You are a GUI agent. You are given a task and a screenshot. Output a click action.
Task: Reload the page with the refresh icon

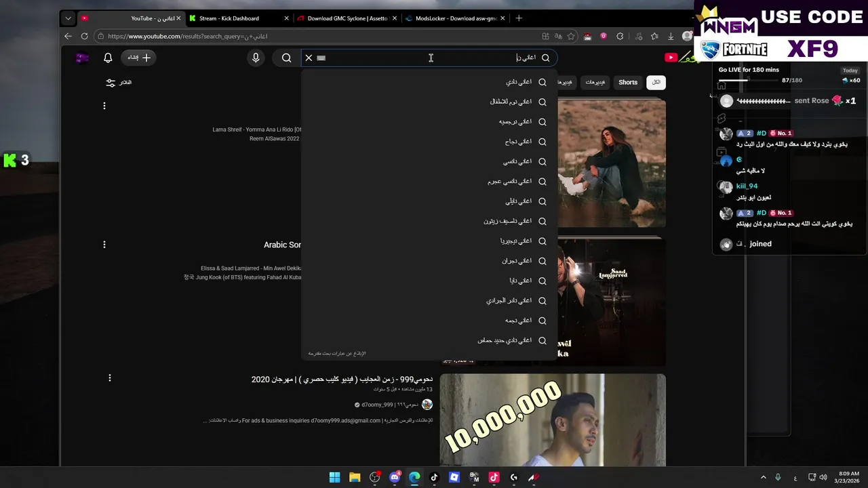[84, 36]
